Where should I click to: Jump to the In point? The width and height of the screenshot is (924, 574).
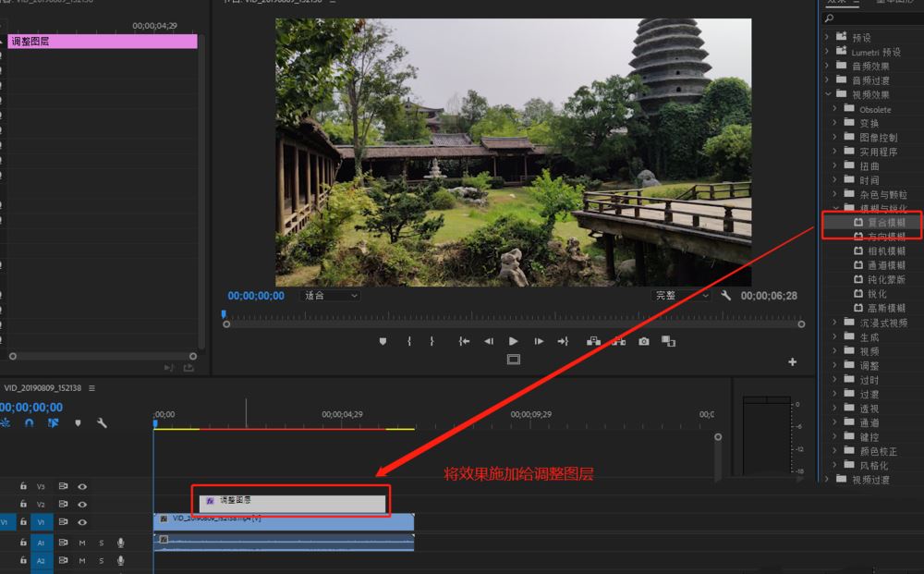tap(465, 341)
